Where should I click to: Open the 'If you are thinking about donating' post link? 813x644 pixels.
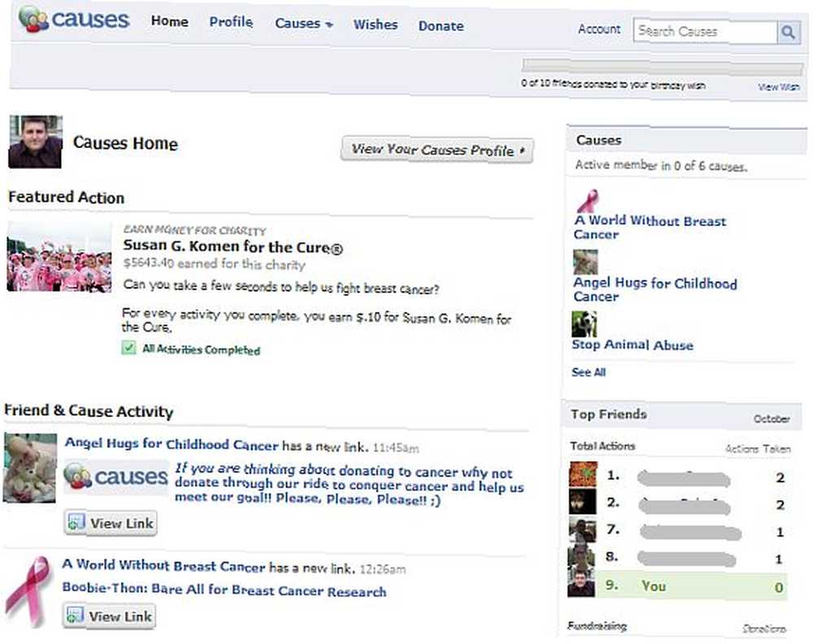(x=349, y=485)
